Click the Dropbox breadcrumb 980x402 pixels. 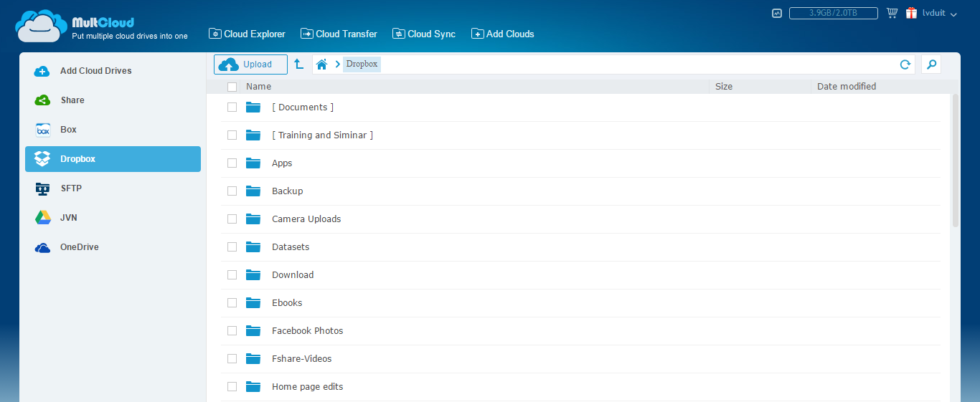click(x=362, y=64)
